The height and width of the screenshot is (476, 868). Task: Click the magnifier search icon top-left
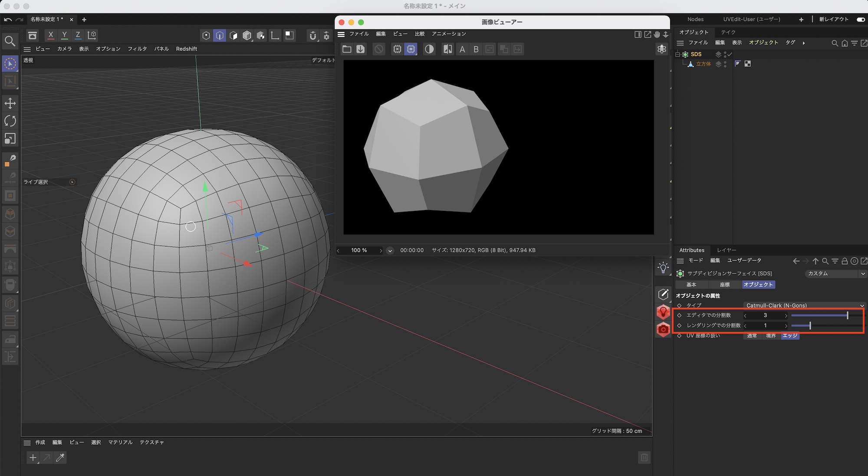click(x=10, y=41)
